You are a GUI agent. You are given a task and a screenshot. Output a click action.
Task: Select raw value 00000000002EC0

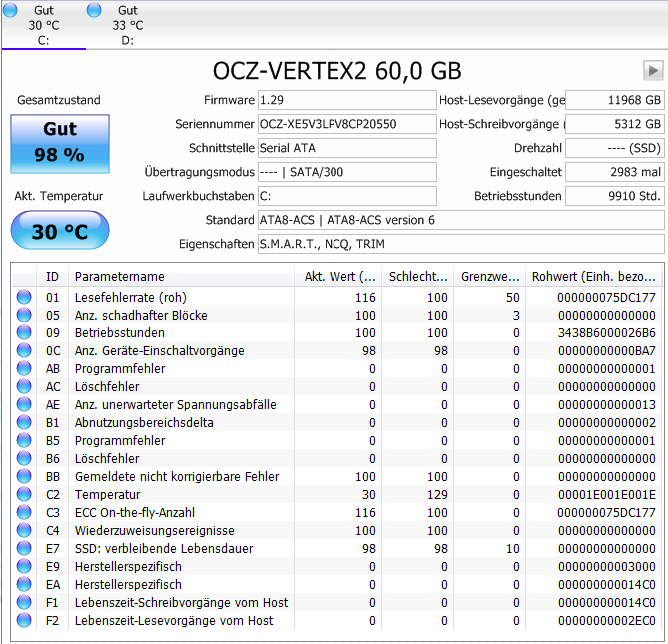(x=607, y=621)
